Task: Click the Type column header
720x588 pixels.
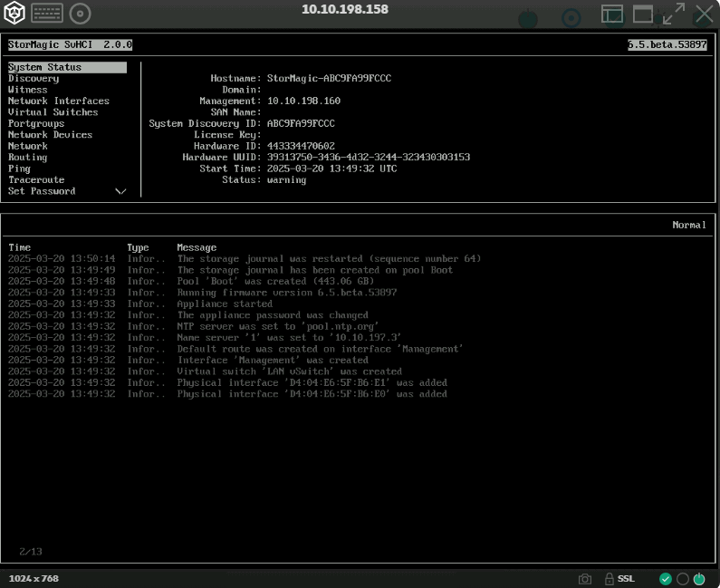Action: pos(138,247)
